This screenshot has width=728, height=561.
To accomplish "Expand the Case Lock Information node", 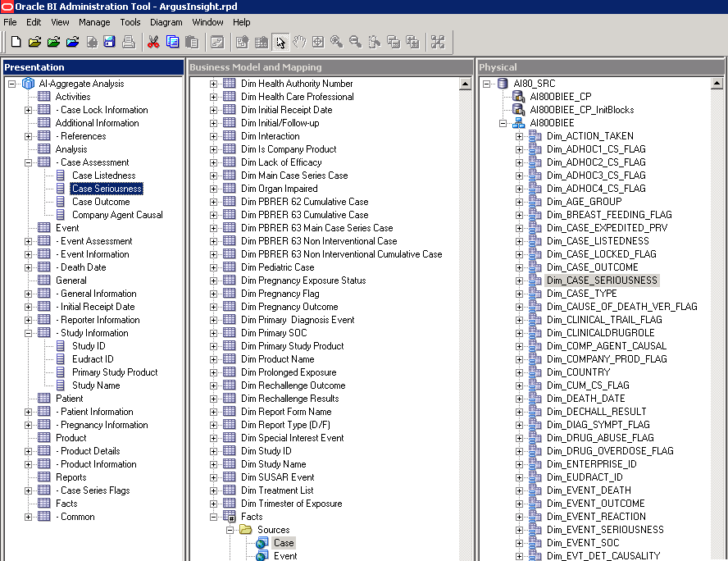I will pos(29,110).
